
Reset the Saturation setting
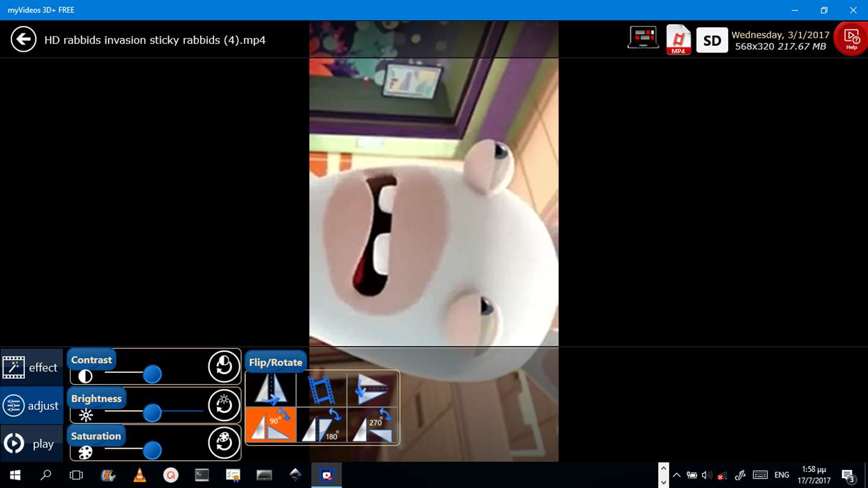224,443
